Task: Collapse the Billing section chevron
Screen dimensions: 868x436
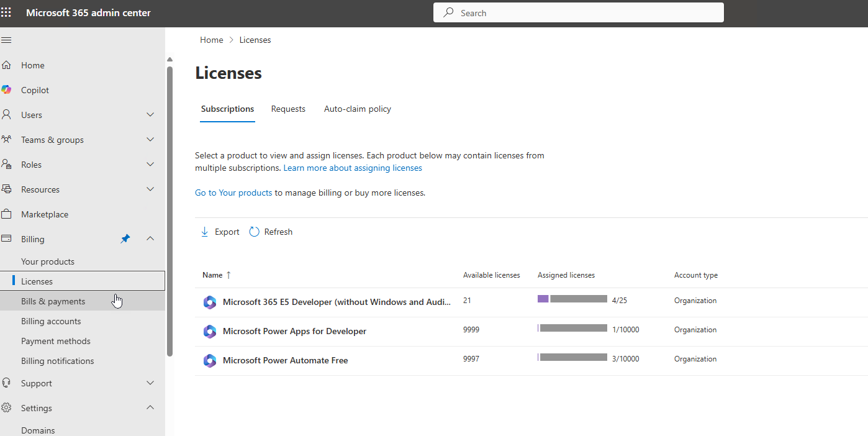Action: [150, 239]
